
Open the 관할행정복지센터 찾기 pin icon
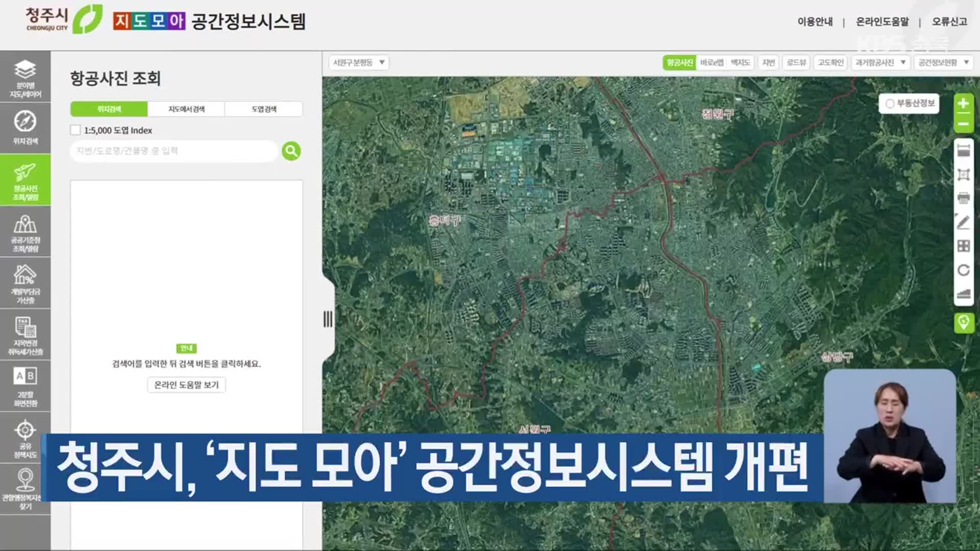25,490
